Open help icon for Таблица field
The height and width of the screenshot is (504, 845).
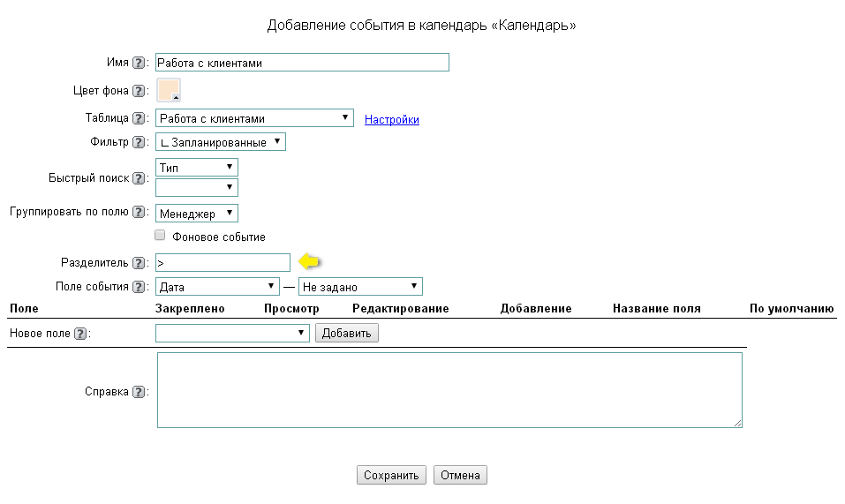138,118
